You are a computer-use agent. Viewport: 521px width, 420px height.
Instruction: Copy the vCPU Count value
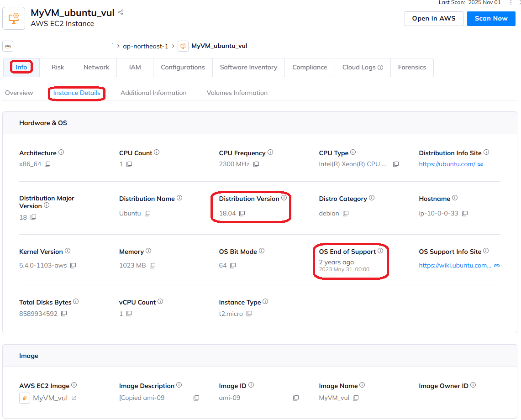pos(129,314)
